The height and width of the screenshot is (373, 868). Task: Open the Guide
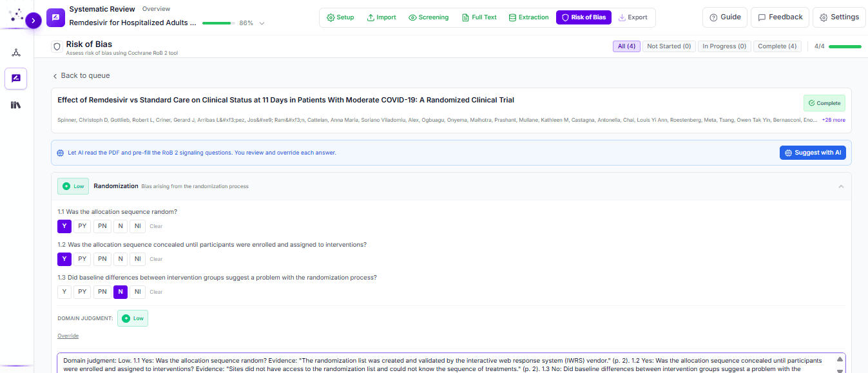tap(725, 17)
